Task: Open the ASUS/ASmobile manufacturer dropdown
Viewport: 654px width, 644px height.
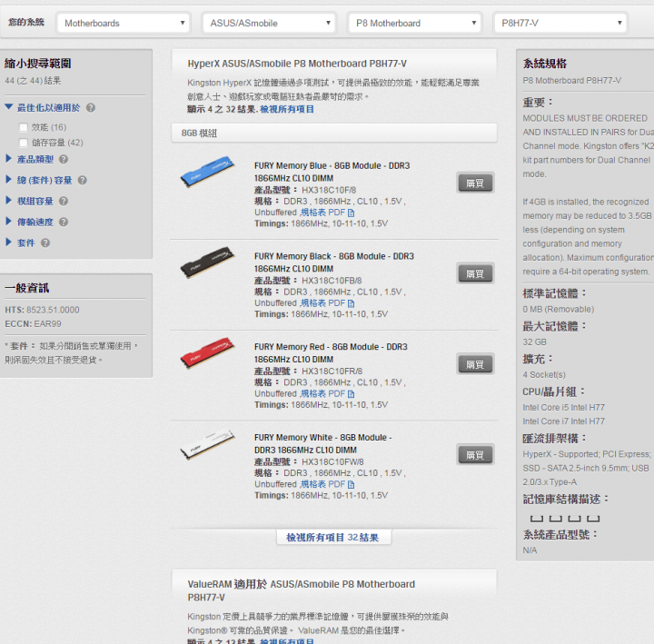Action: click(x=269, y=23)
